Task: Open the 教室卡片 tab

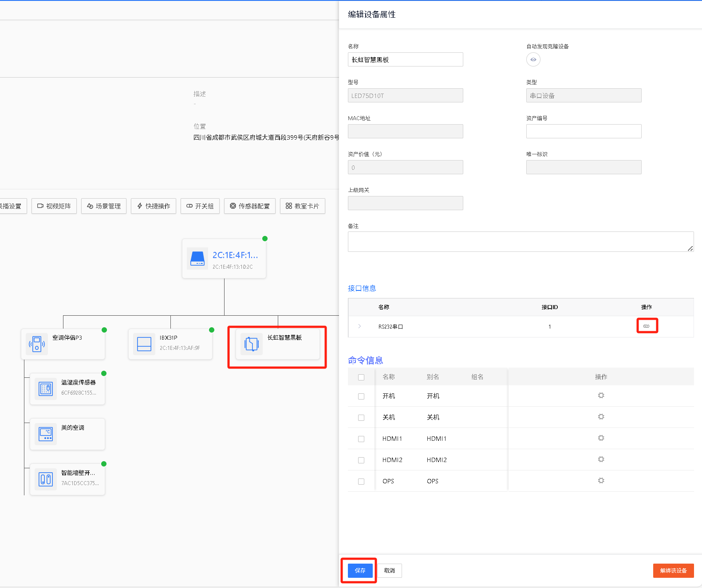Action: 302,206
